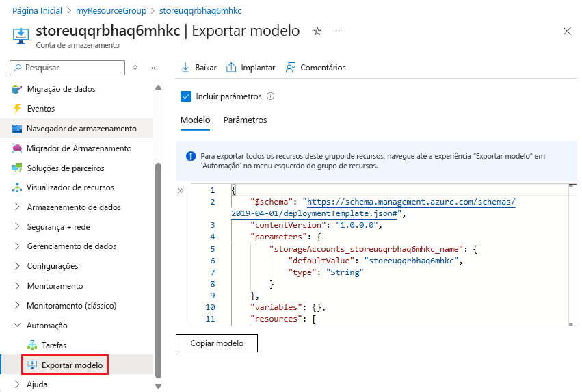This screenshot has width=582, height=392.
Task: Uncheck the Incluir parâmetros checkbox
Action: [x=186, y=96]
